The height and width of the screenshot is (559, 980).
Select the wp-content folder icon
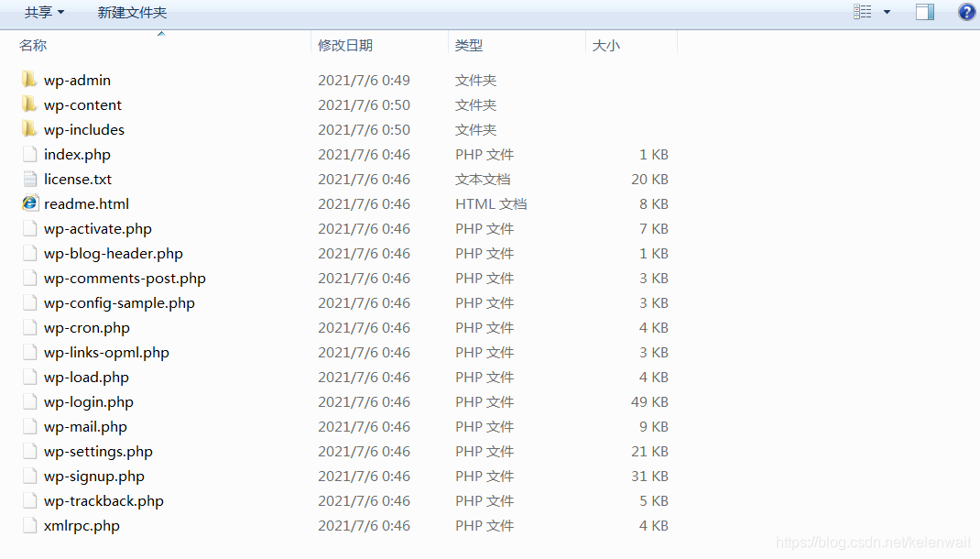29,104
